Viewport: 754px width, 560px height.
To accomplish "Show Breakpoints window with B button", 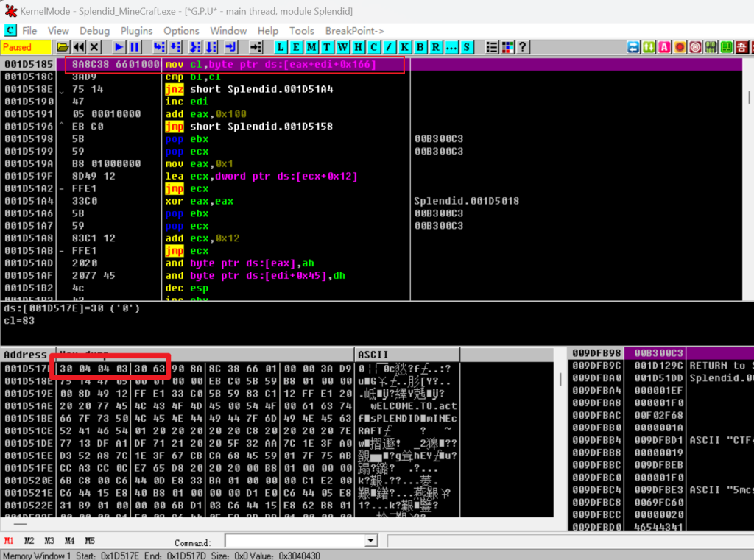I will click(x=420, y=47).
